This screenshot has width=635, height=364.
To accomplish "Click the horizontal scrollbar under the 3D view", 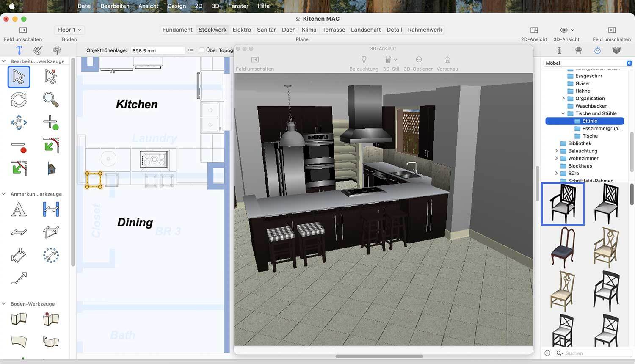I will [x=379, y=356].
